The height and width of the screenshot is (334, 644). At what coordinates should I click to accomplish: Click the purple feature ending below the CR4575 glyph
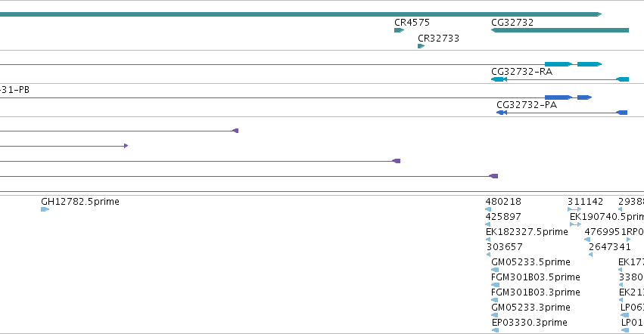click(200, 161)
